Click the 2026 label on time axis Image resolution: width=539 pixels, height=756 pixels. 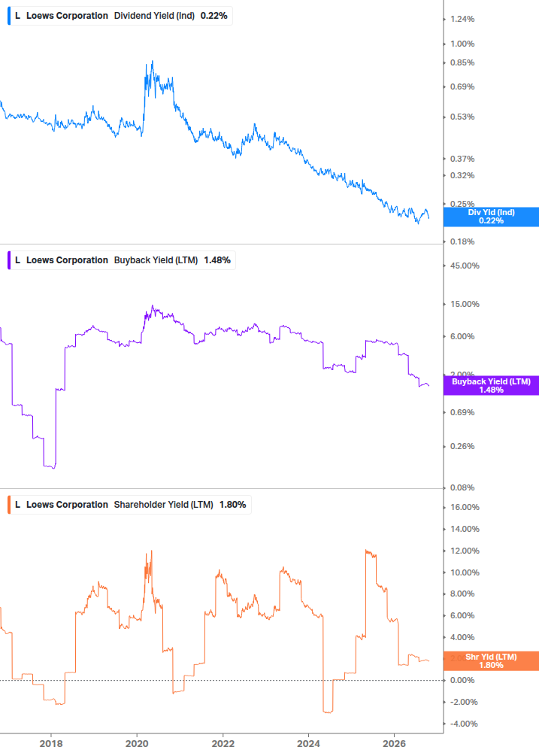pos(394,744)
